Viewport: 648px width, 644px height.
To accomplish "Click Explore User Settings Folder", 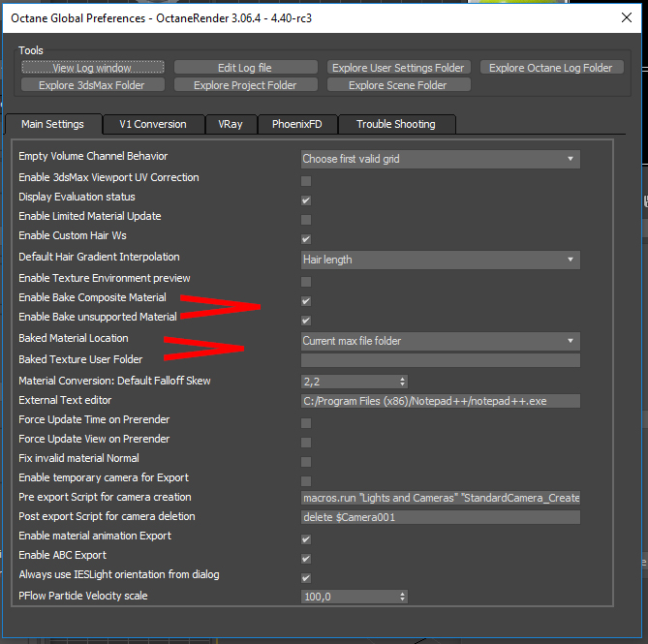I will tap(398, 68).
